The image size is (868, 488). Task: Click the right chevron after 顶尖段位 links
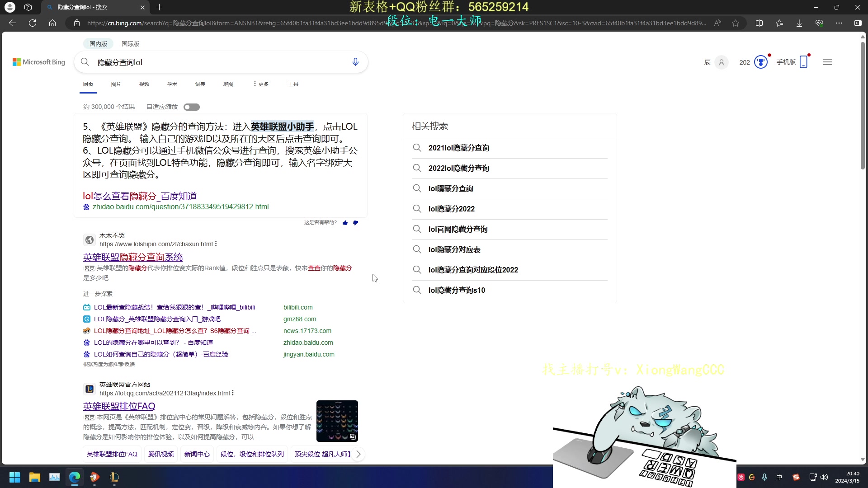coord(359,454)
